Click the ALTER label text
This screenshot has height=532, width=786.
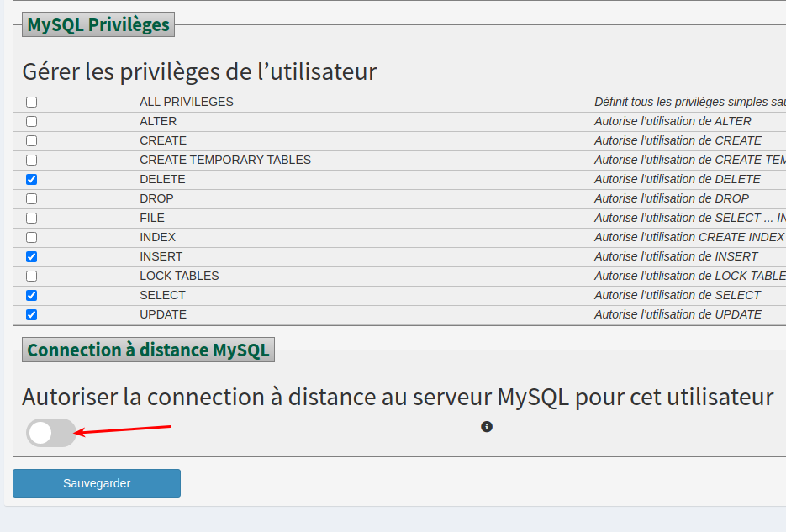point(158,121)
